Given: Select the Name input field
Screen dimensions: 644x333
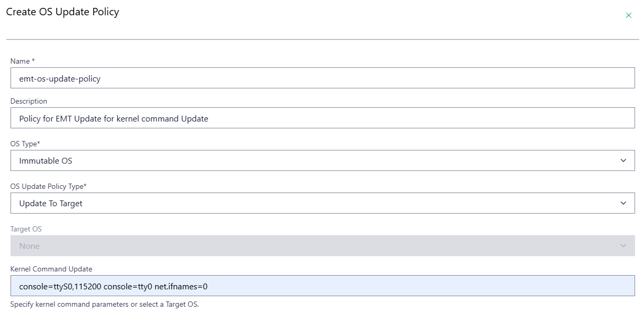Looking at the screenshot, I should [322, 77].
